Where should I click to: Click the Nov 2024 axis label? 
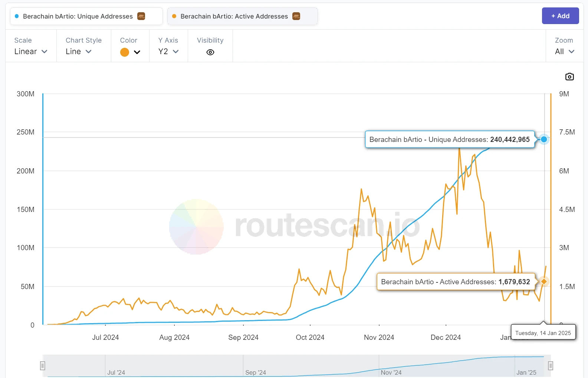(x=379, y=337)
